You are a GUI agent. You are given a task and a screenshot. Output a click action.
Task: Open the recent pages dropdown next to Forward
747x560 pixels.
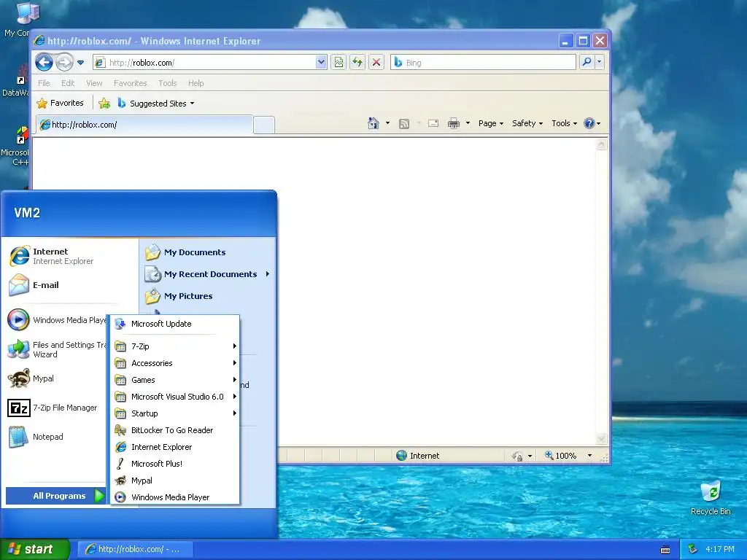[80, 63]
